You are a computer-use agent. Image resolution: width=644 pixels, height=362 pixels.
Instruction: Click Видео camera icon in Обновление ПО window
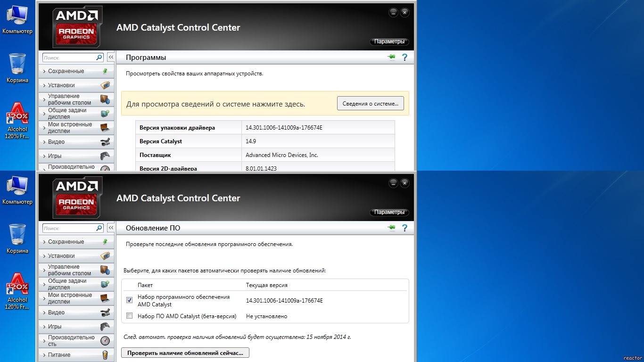(x=105, y=313)
